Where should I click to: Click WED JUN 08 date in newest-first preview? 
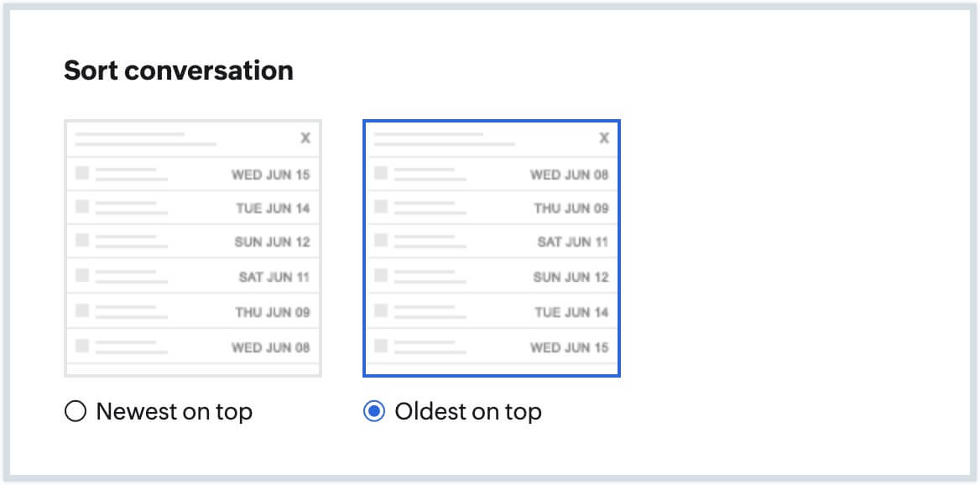(x=270, y=347)
